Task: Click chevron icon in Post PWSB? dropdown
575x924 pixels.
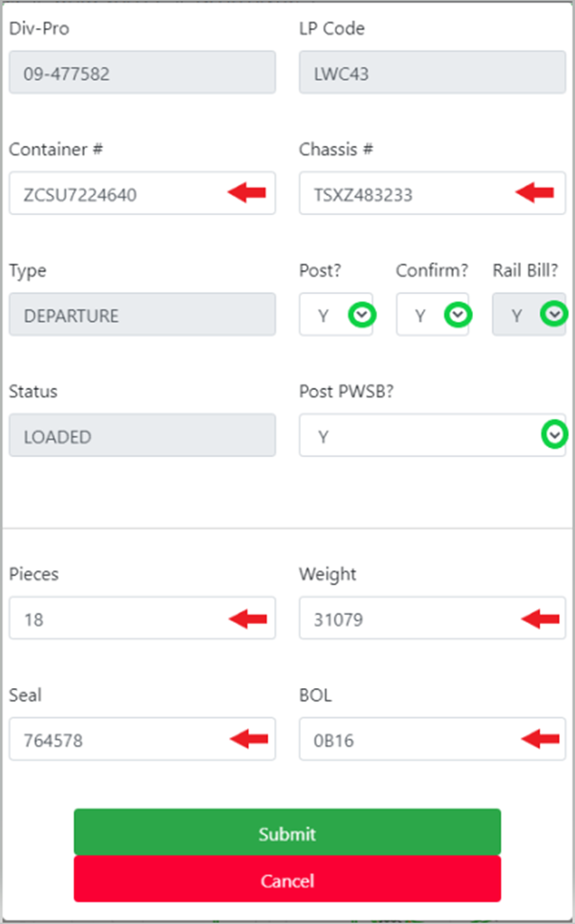Action: click(555, 435)
